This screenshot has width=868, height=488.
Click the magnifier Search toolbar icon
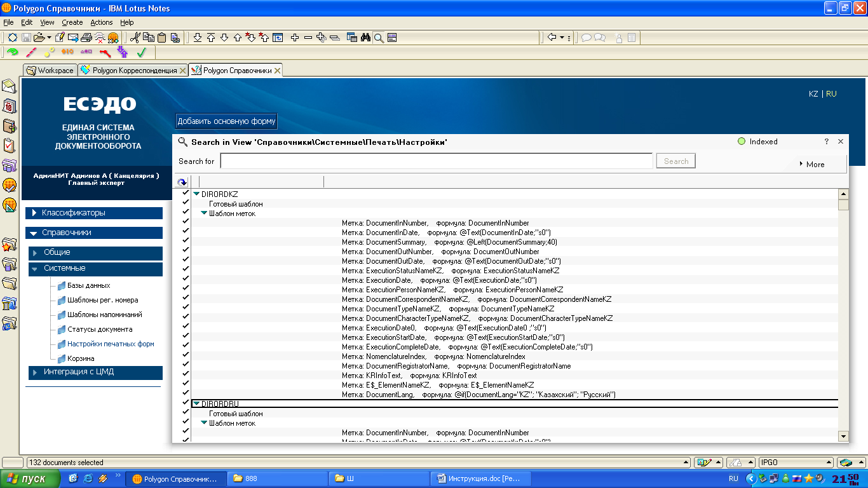[379, 38]
